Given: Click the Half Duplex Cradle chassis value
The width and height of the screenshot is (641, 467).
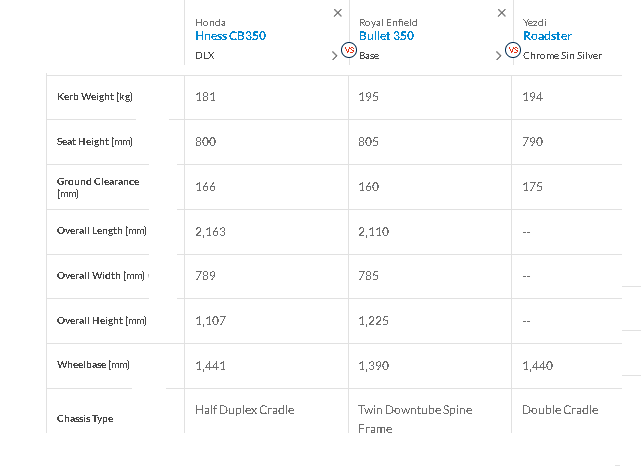Looking at the screenshot, I should 244,410.
